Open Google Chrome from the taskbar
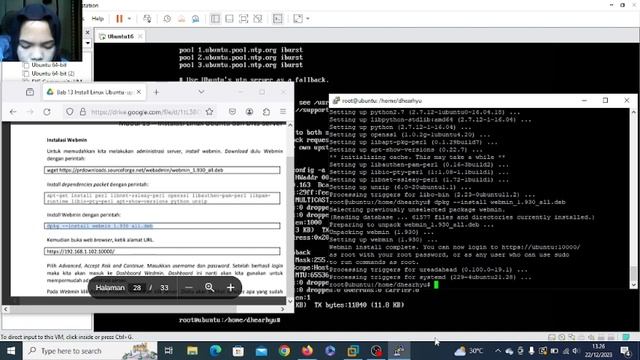 point(284,351)
